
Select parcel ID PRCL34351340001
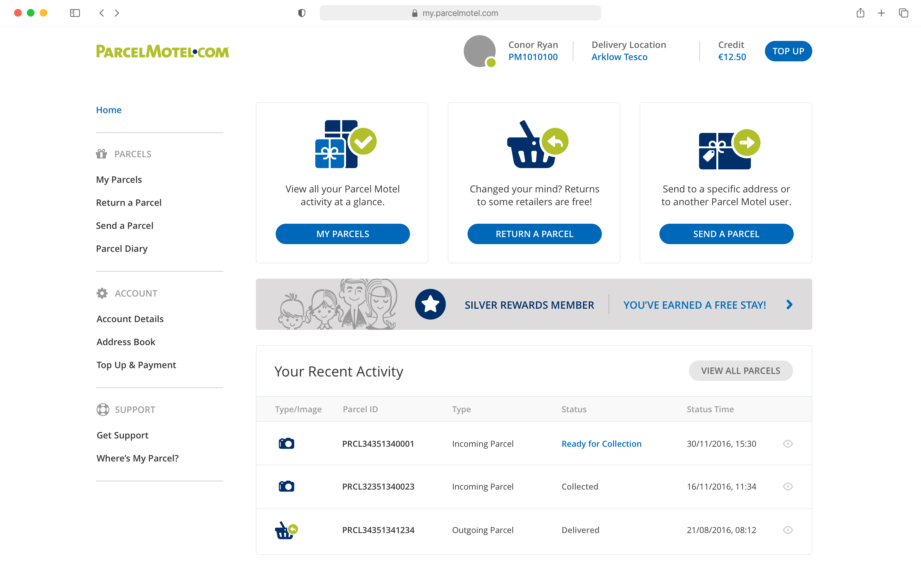coord(378,444)
